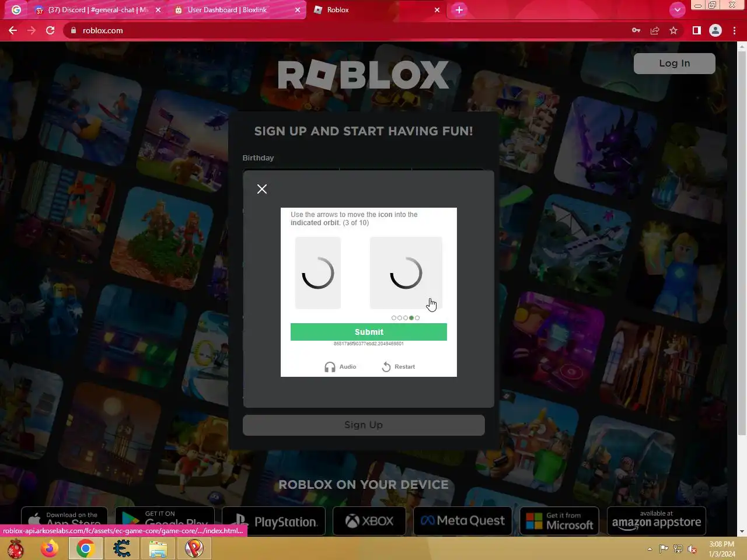
Task: Click the roblox.com address bar
Action: 350,30
